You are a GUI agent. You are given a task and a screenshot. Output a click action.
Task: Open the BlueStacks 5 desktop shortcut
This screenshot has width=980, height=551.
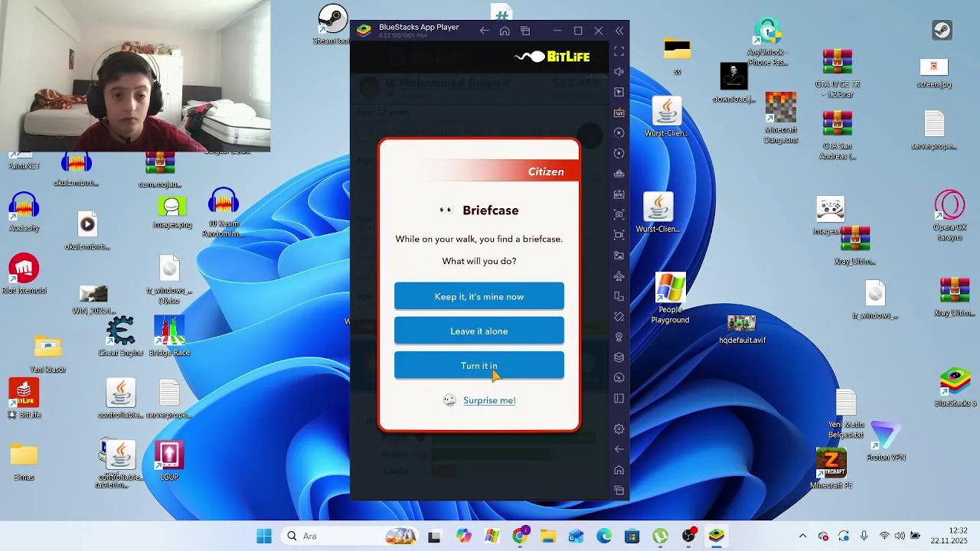click(x=955, y=388)
